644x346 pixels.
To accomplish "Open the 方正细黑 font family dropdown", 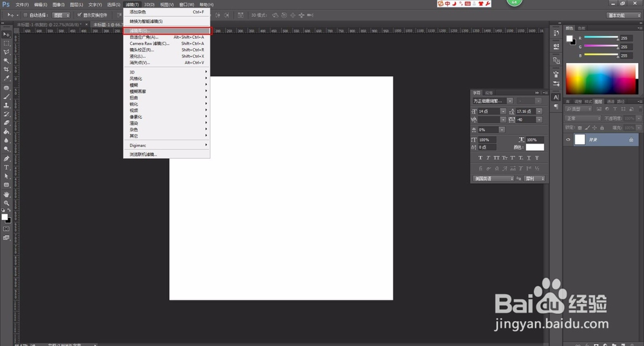I will 510,101.
